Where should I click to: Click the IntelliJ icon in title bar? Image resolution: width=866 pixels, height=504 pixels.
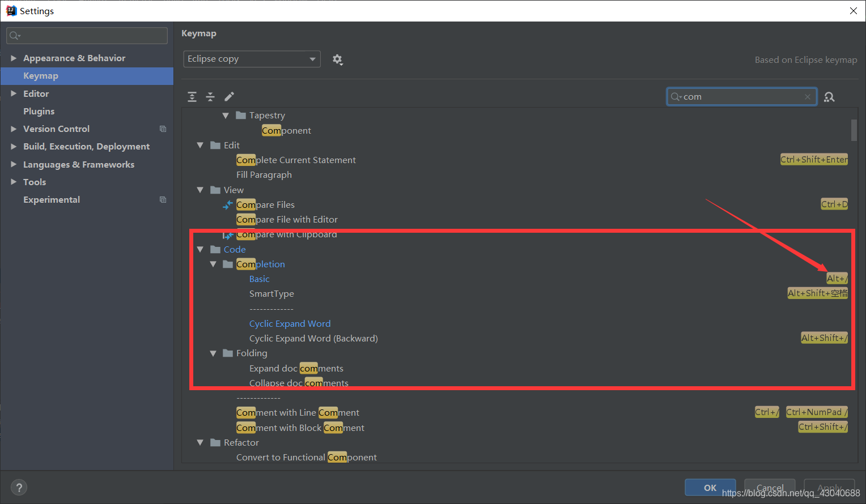click(11, 11)
